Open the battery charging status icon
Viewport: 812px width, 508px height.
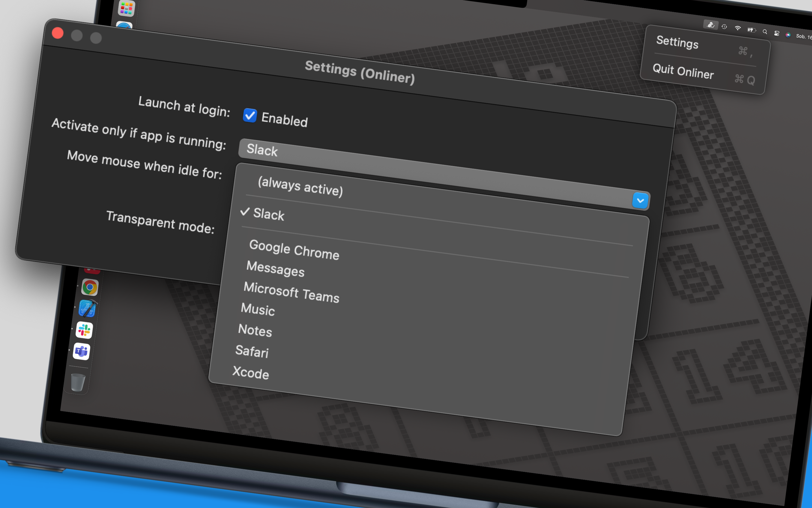[751, 30]
